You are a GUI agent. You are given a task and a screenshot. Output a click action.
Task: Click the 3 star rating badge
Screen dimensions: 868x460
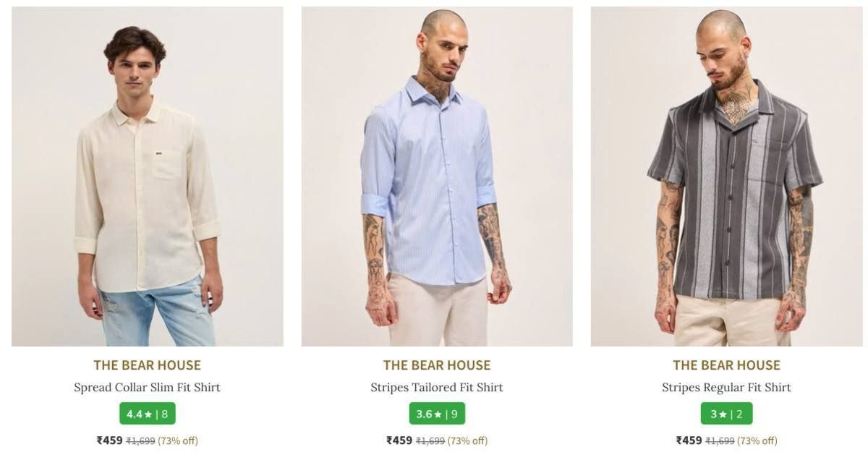point(727,414)
